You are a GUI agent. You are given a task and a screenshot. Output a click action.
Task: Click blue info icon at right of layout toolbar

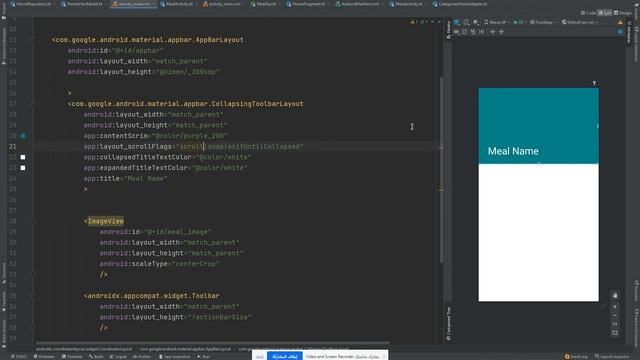[620, 32]
